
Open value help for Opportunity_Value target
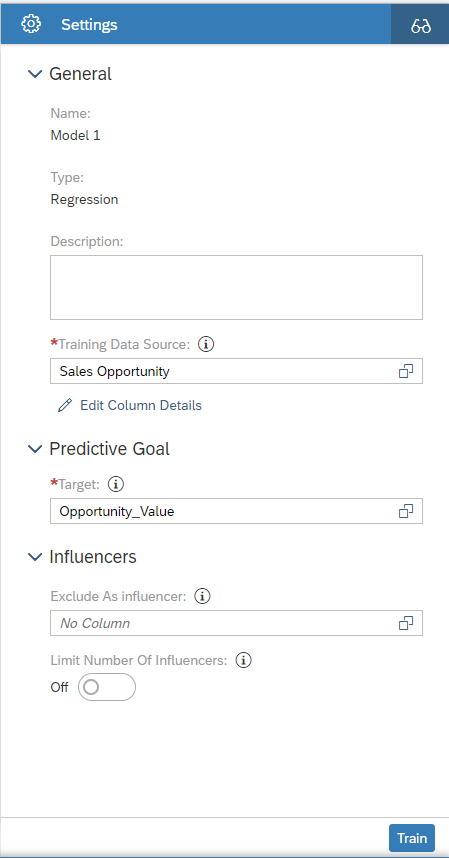[406, 511]
